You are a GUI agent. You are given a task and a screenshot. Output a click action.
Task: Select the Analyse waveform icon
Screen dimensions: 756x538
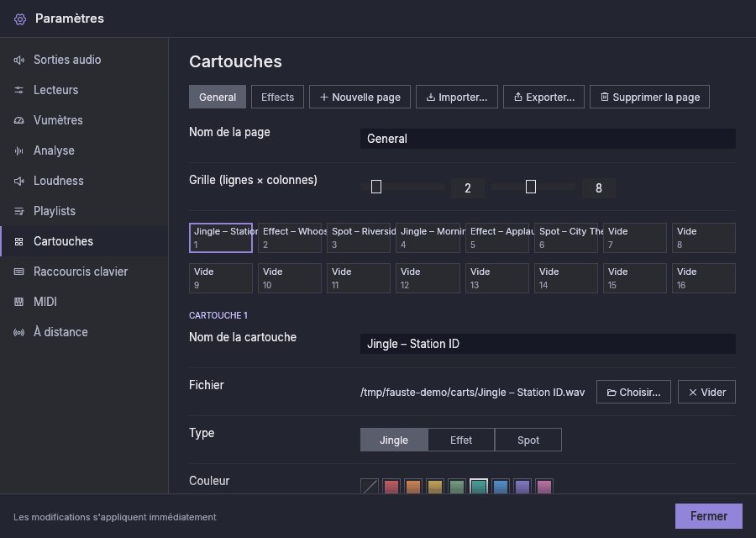18,151
